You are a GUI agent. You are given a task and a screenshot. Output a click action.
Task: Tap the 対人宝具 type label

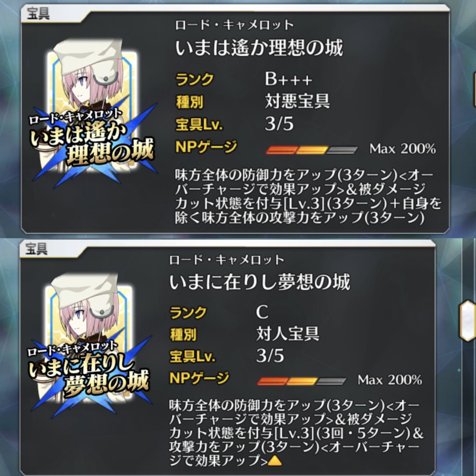point(288,334)
